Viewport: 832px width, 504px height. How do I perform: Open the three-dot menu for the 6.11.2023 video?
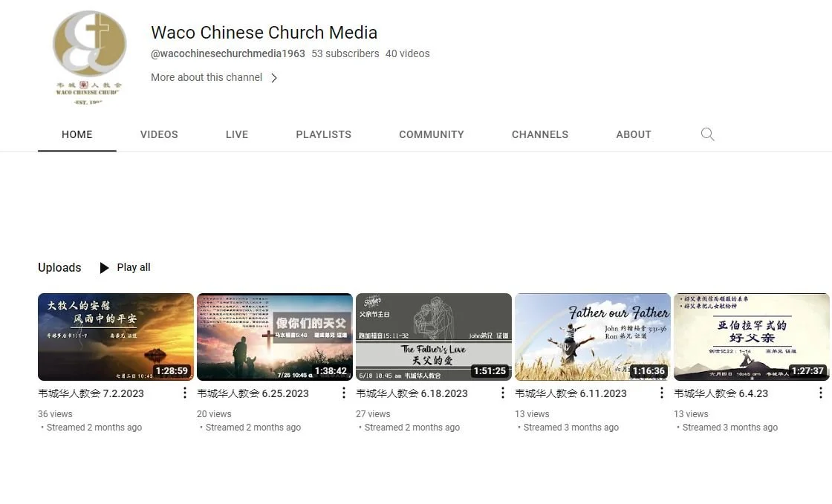coord(661,393)
